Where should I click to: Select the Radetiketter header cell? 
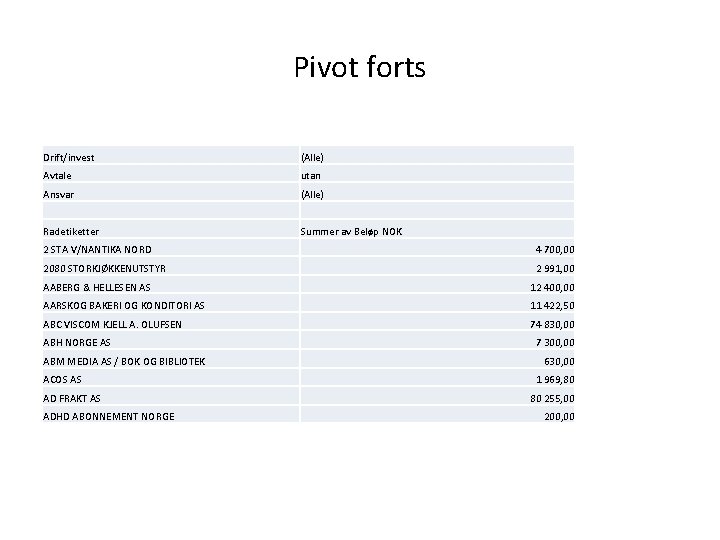click(x=71, y=231)
